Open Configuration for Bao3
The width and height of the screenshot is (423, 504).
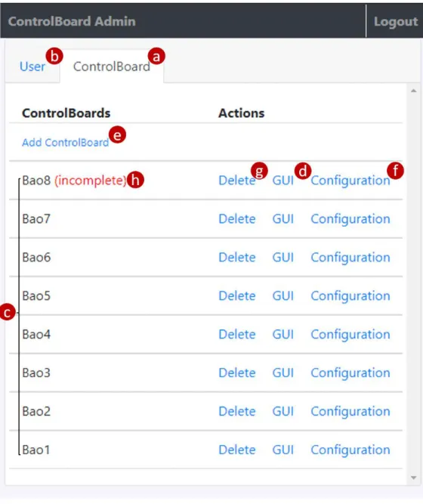point(350,373)
